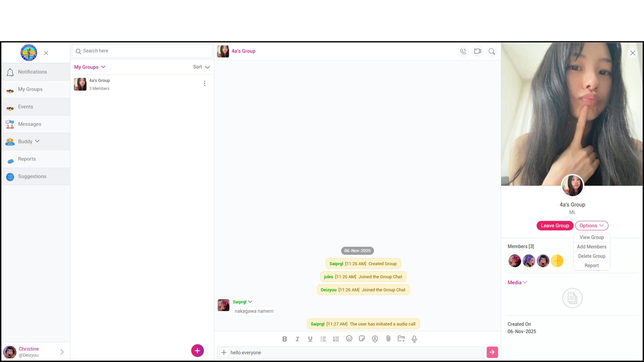Click the Leave Group button
Image resolution: width=644 pixels, height=362 pixels.
555,226
